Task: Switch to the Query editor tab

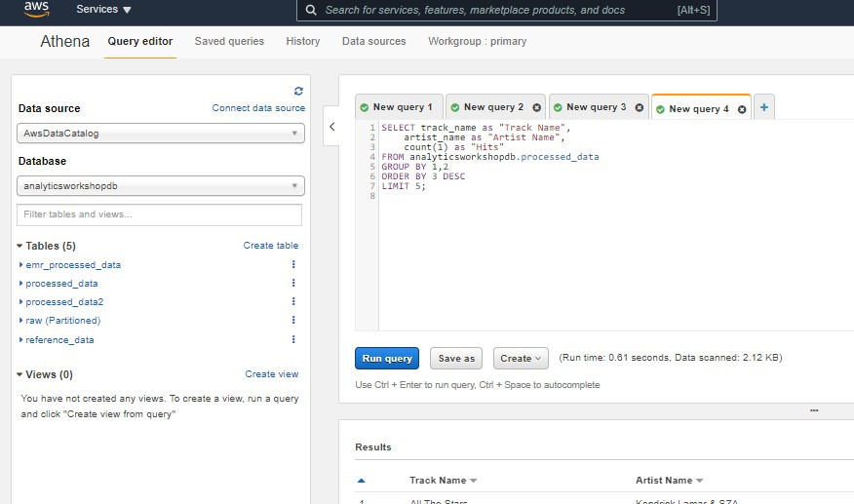Action: 140,41
